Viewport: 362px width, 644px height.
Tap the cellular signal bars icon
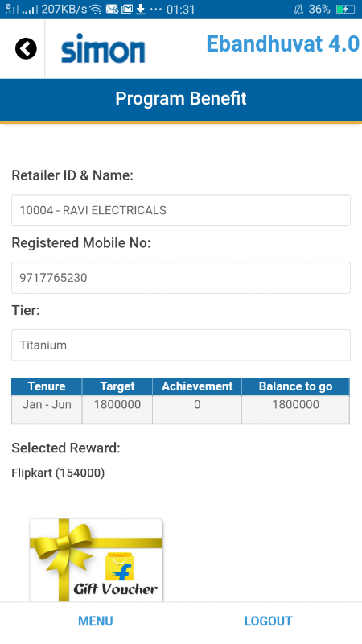click(x=30, y=9)
